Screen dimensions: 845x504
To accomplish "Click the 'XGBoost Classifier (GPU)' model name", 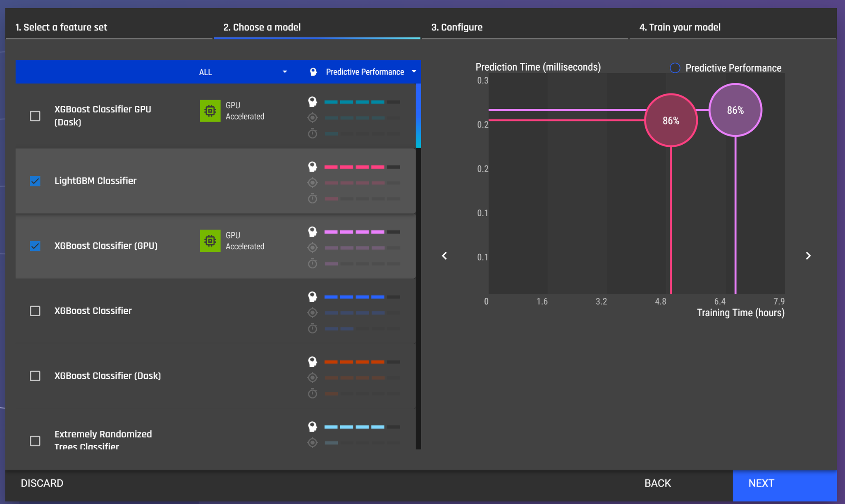I will point(106,246).
